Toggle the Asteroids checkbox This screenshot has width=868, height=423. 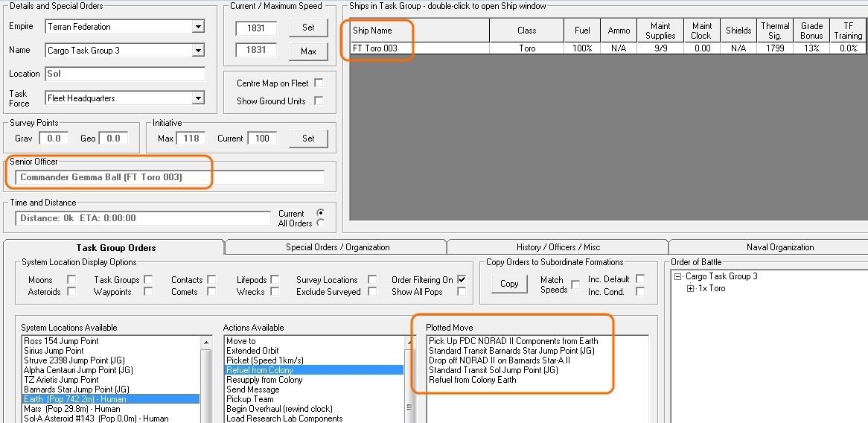click(71, 292)
